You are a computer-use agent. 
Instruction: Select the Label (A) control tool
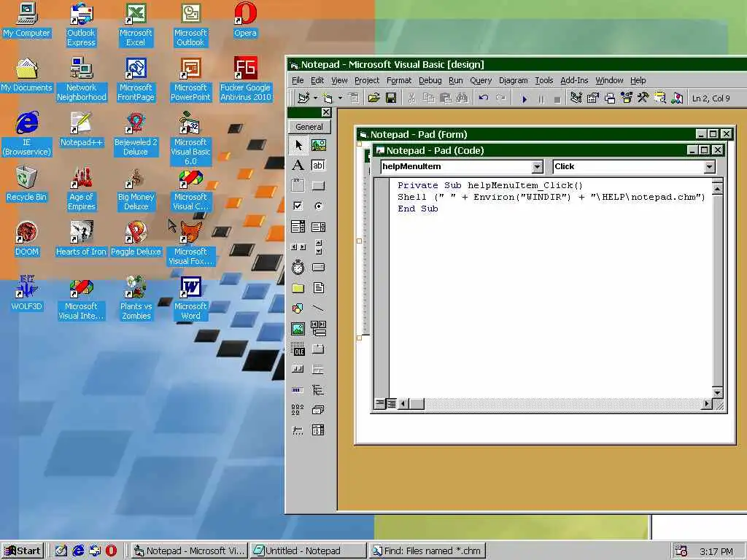pyautogui.click(x=298, y=166)
